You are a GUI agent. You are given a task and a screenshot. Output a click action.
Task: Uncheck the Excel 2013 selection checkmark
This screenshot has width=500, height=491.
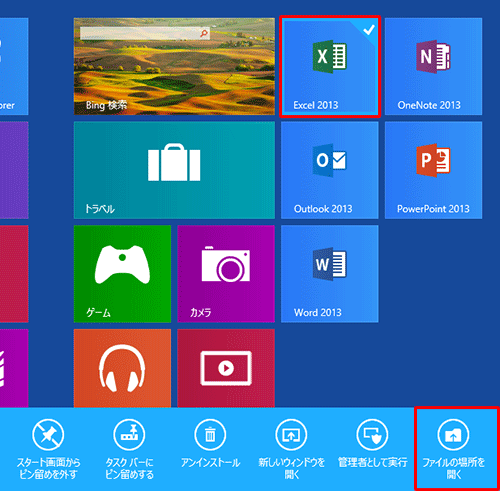click(x=369, y=30)
